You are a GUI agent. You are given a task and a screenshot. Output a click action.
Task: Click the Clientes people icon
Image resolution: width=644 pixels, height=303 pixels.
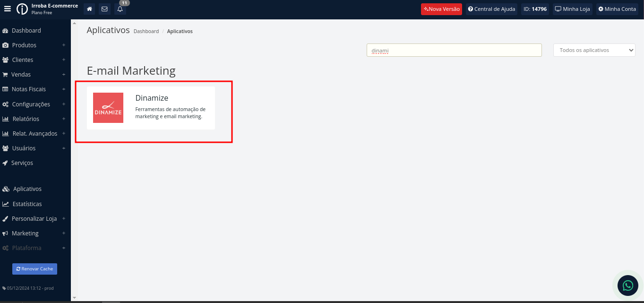click(x=6, y=60)
